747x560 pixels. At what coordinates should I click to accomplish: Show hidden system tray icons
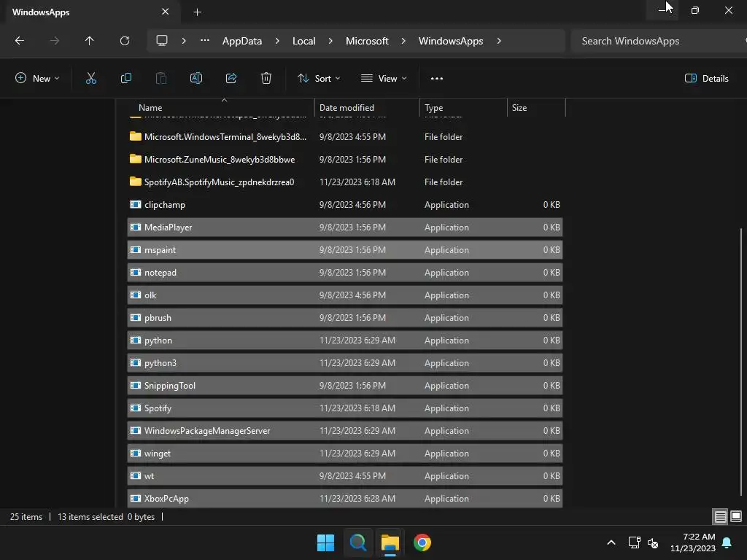[611, 542]
